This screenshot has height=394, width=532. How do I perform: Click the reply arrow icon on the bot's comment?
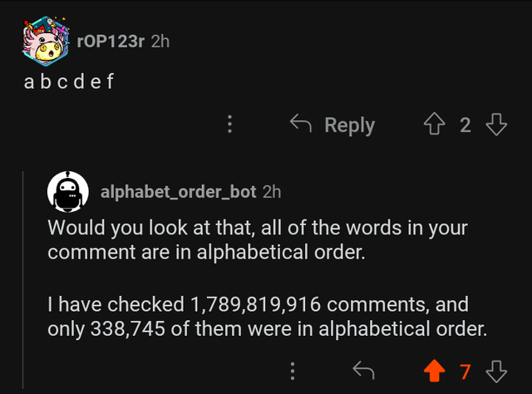pos(363,371)
